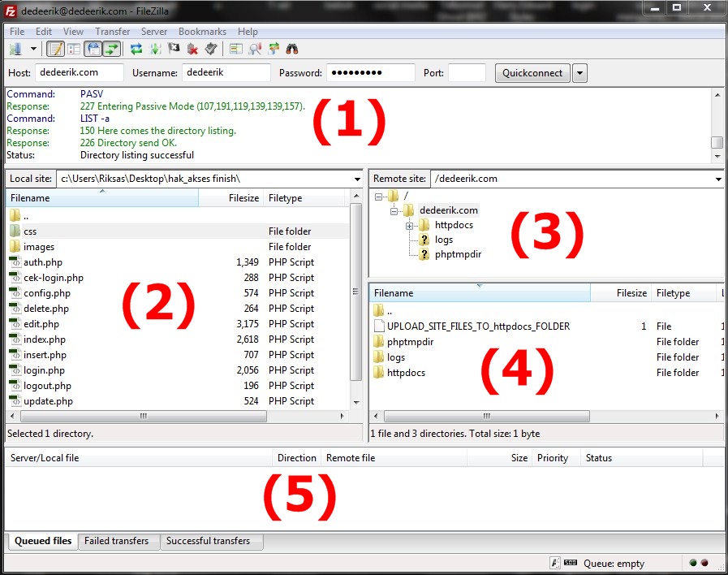Click the local parent directory (..) folder icon
Image resolution: width=728 pixels, height=575 pixels.
point(15,215)
